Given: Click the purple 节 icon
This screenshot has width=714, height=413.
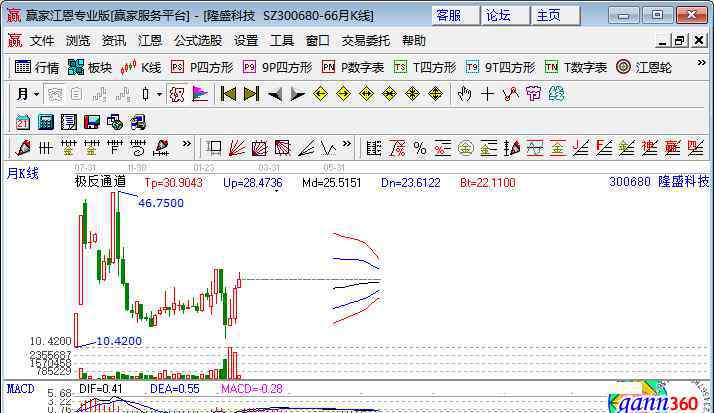Looking at the screenshot, I should point(533,94).
